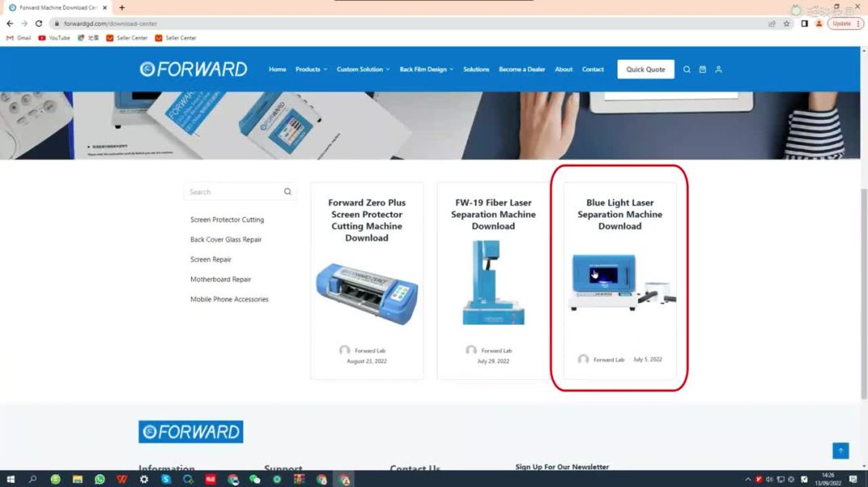Open the Contact menu item

click(x=593, y=69)
